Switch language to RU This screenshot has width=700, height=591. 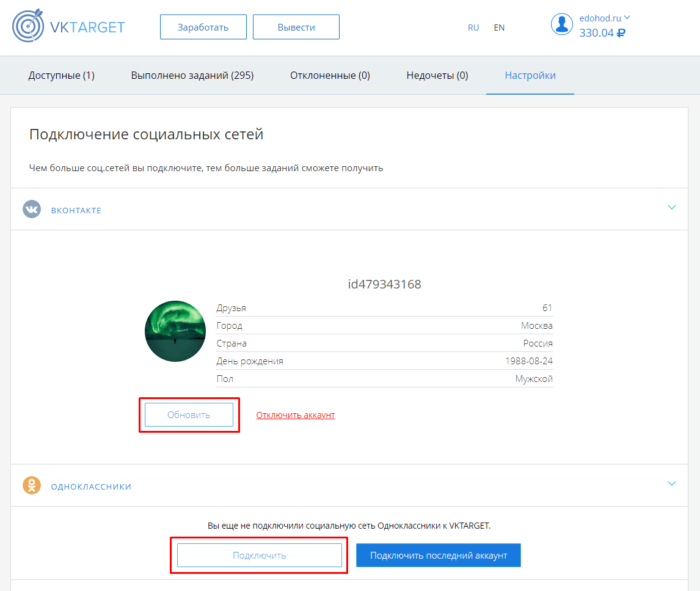tap(473, 28)
